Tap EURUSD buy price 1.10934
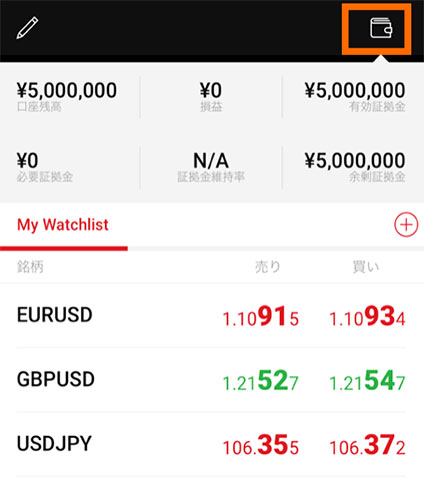Screen dimensions: 424x479 tap(367, 316)
